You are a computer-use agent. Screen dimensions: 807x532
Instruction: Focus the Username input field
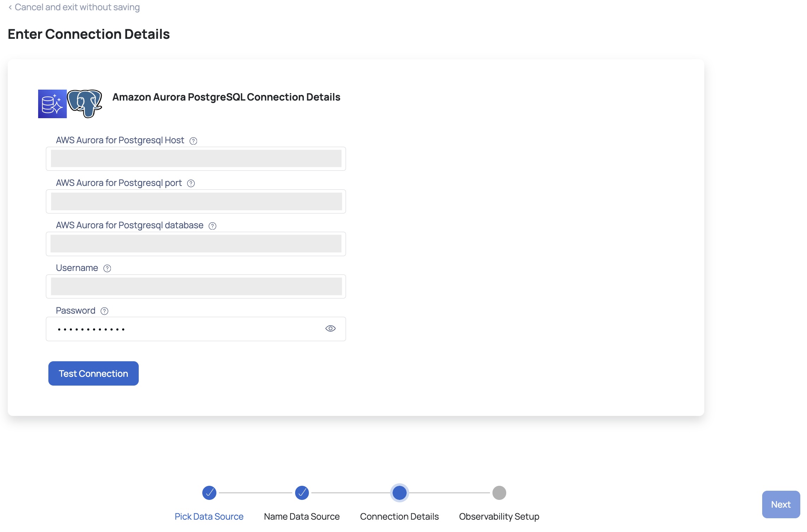(x=196, y=286)
